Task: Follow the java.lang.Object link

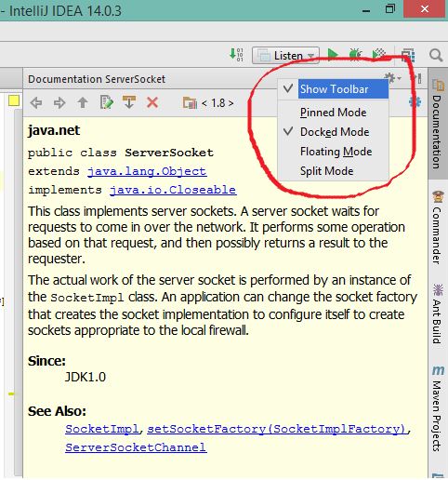Action: click(x=147, y=171)
